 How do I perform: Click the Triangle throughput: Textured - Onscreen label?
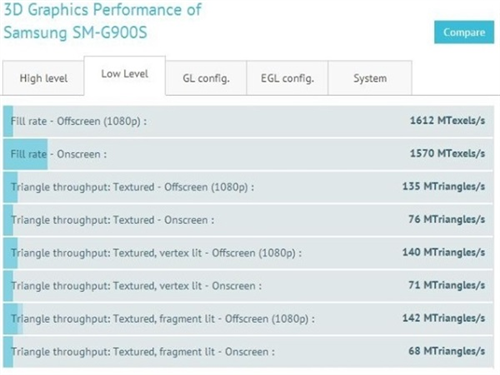coord(113,220)
